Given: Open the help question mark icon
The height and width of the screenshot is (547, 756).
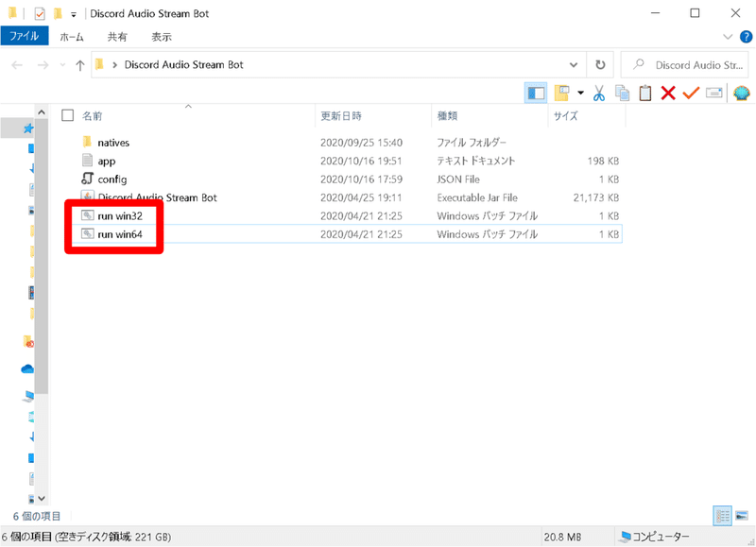Looking at the screenshot, I should [x=746, y=37].
